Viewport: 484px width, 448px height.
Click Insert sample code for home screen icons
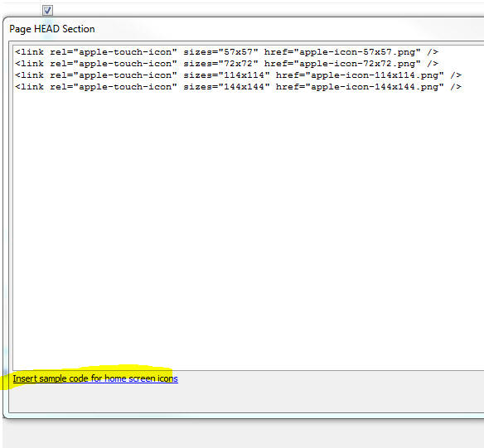click(95, 378)
